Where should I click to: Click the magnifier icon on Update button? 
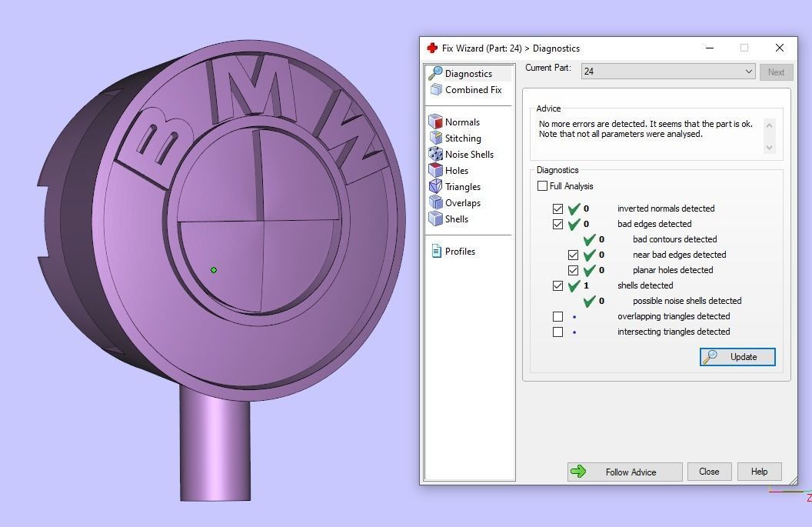tap(710, 356)
